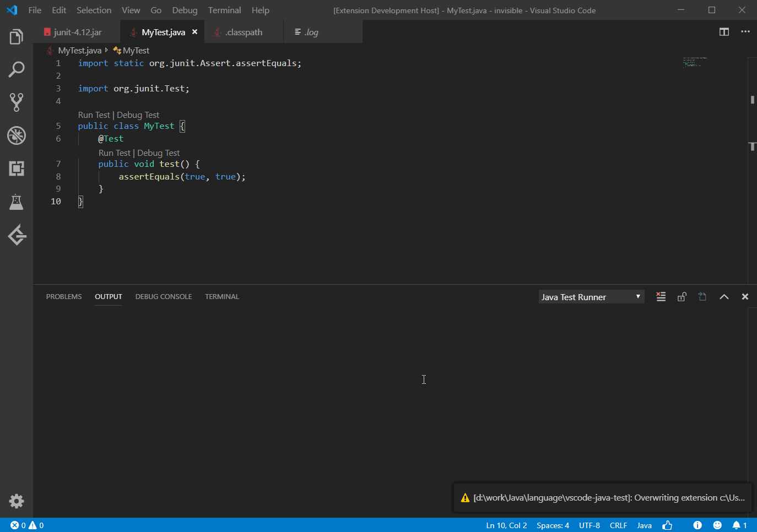
Task: Open the MyTest class breadcrumb
Action: point(131,51)
